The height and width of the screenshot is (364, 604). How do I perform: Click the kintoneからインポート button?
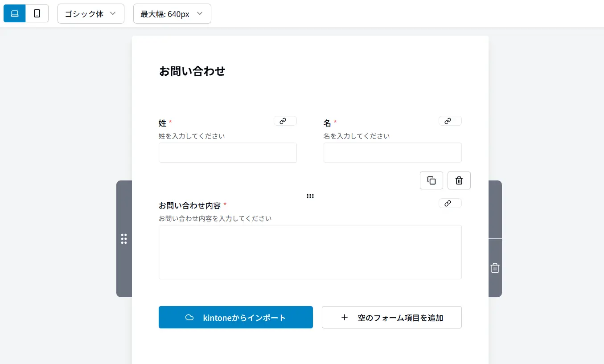235,317
